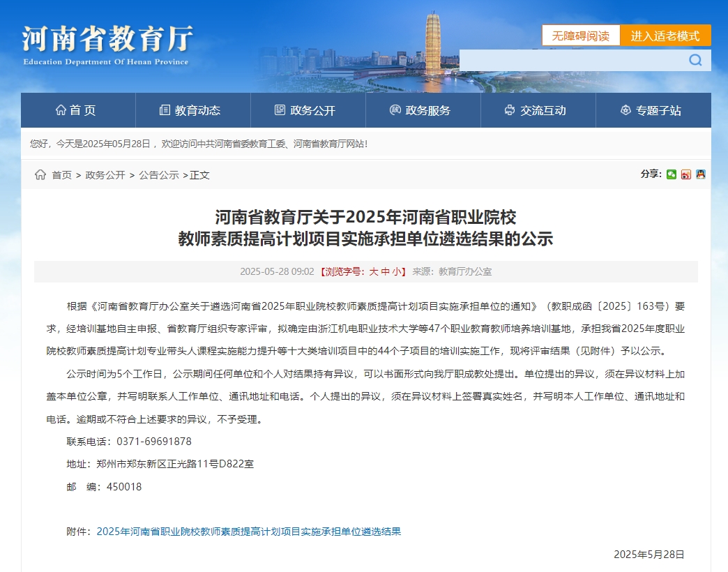Click the house icon beside 首页 nav
728x572 pixels.
[61, 110]
